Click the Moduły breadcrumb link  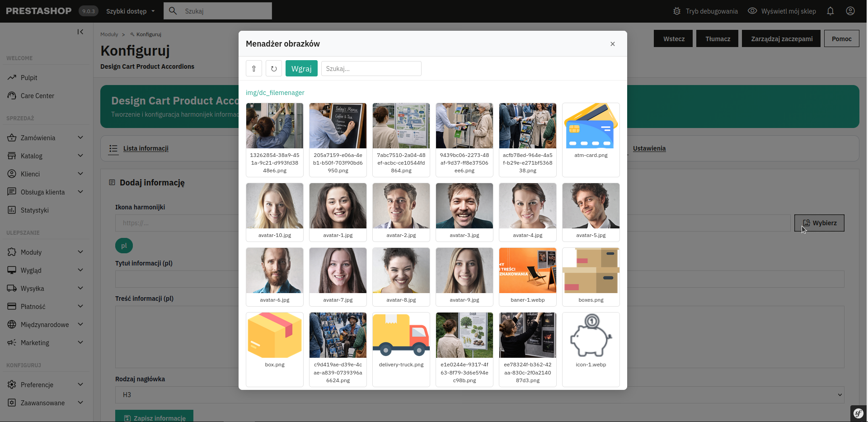tap(109, 34)
